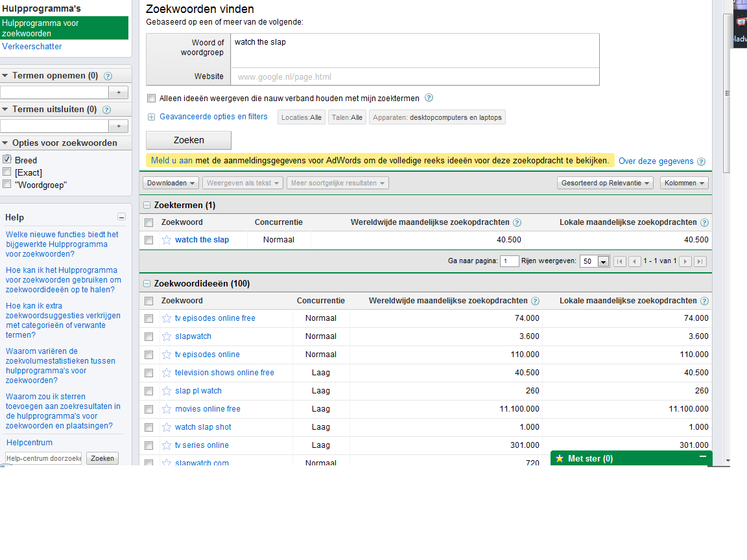The width and height of the screenshot is (747, 560).
Task: Open 'slapwatch' keyword link
Action: [x=193, y=336]
